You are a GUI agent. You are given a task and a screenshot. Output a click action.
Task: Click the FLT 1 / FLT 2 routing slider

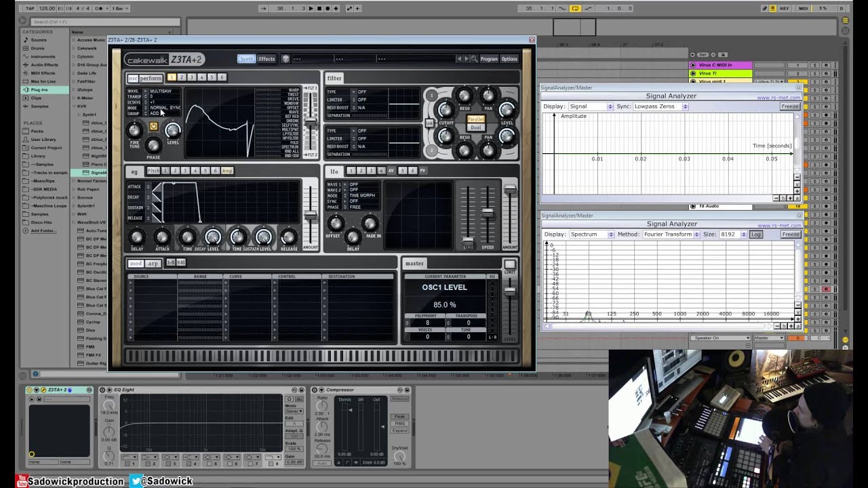point(311,121)
